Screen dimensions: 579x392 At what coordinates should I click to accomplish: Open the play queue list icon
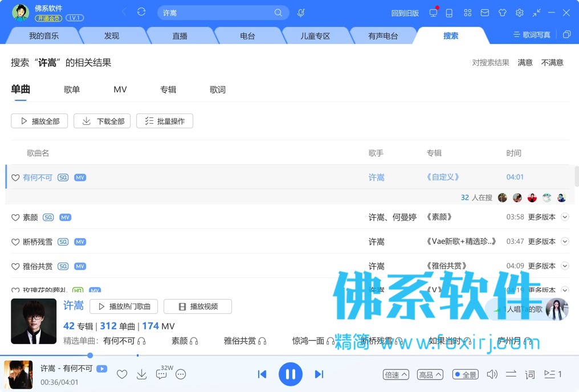pyautogui.click(x=553, y=374)
